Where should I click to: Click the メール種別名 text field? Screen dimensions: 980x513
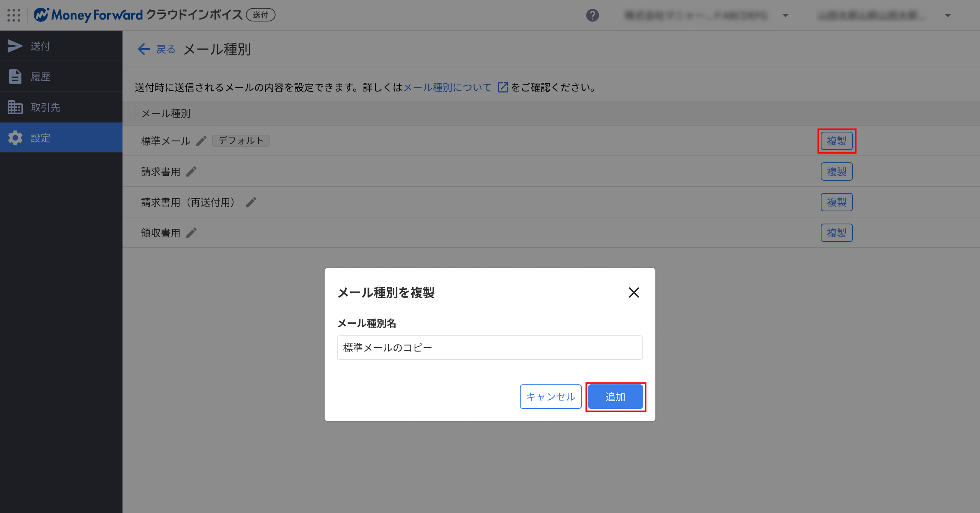[x=490, y=348]
